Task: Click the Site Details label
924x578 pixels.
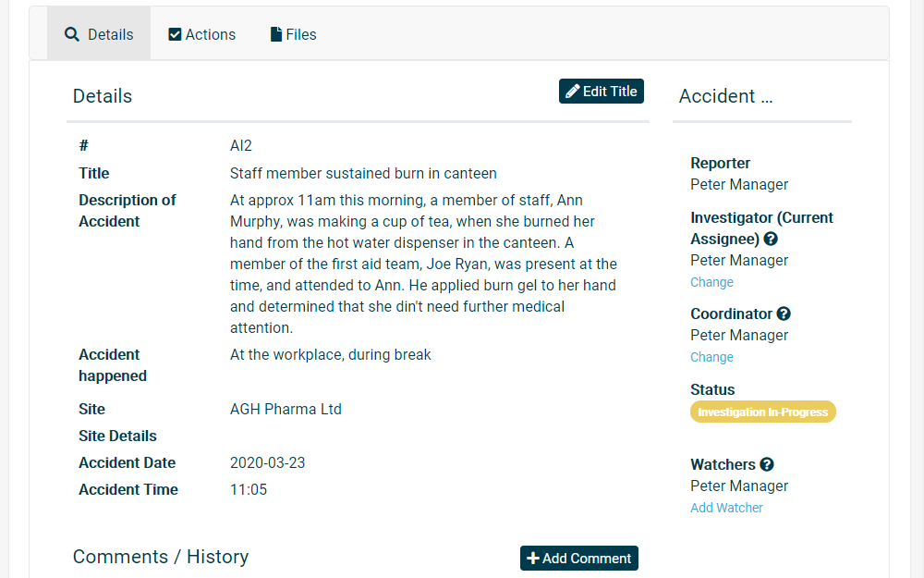Action: [x=118, y=436]
